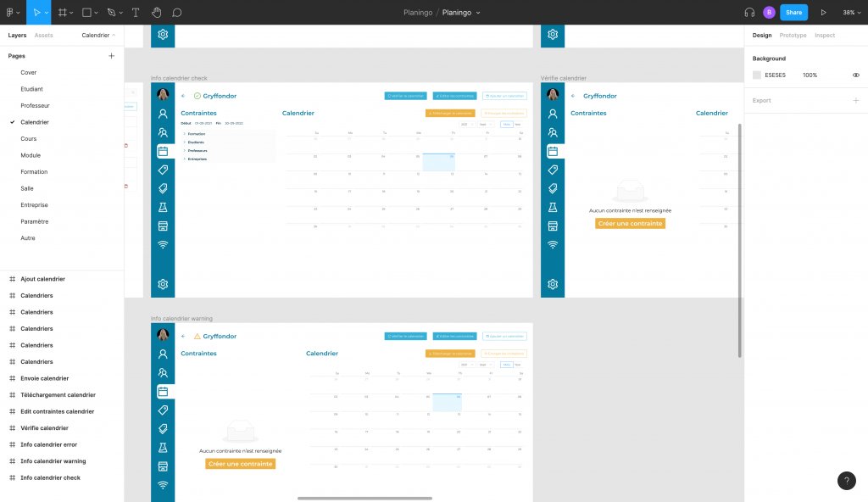Viewport: 868px width, 502px height.
Task: Select the Text tool
Action: [135, 13]
